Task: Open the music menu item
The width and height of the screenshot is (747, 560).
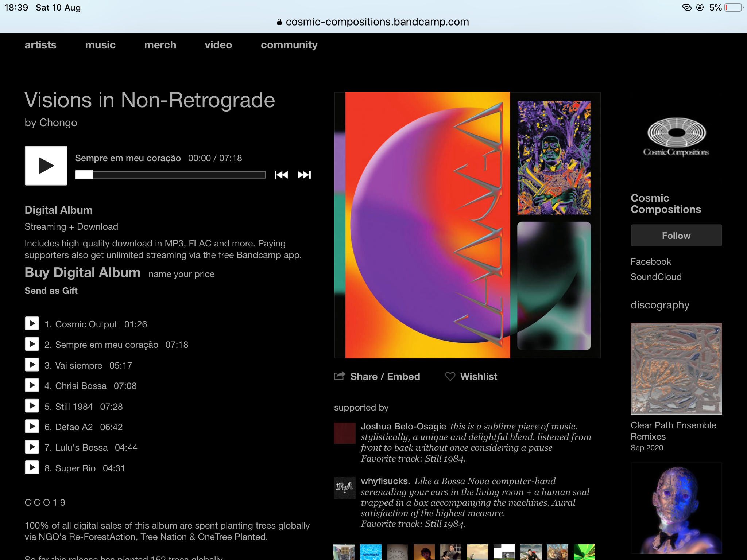Action: pyautogui.click(x=100, y=45)
